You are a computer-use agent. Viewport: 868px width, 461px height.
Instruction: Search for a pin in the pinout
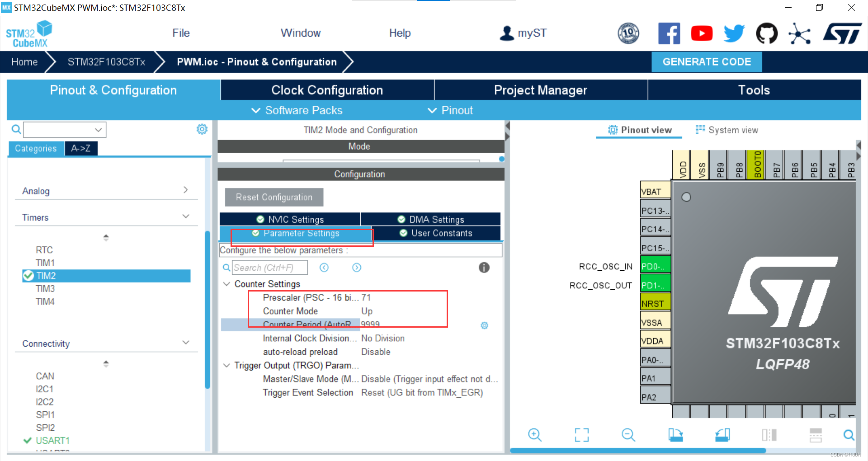click(849, 435)
